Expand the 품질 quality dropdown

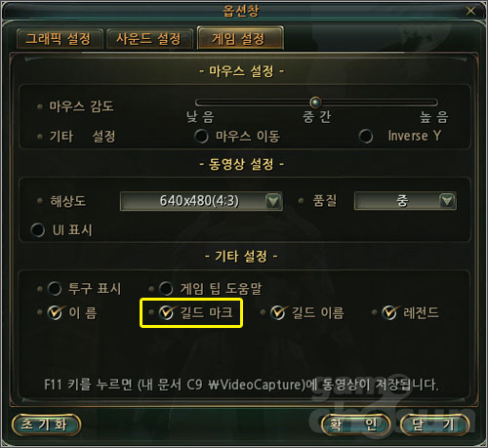(405, 201)
